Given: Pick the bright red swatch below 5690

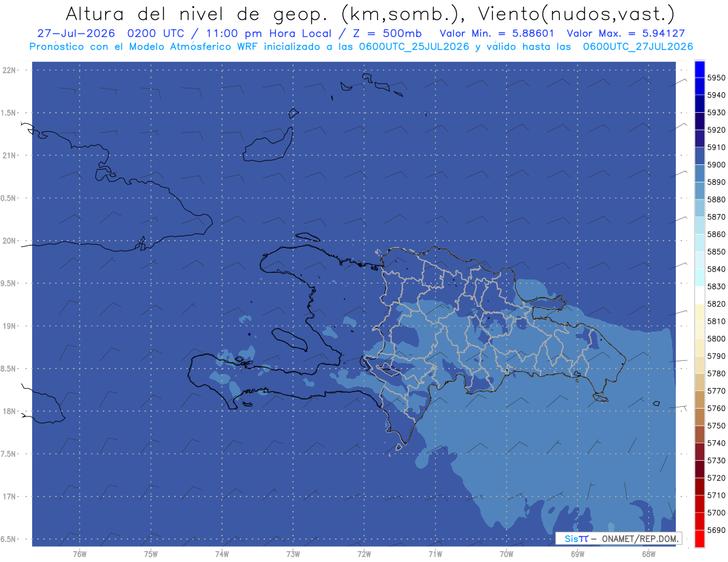Looking at the screenshot, I should tap(699, 539).
